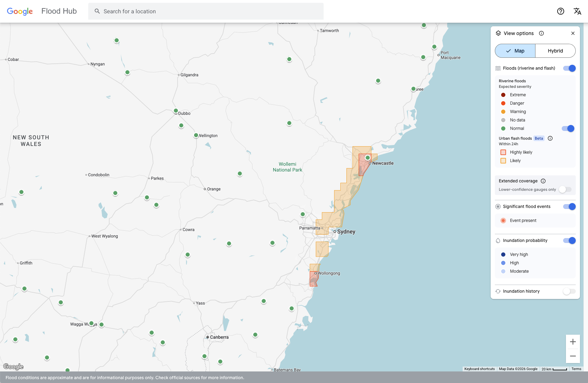Click the Urban flash floods info icon
Screen dimensions: 588x383
(x=550, y=138)
